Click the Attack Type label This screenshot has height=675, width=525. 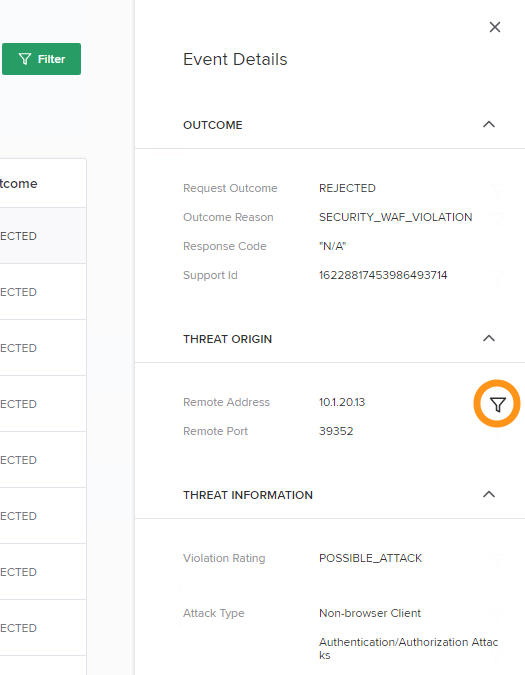tap(213, 613)
